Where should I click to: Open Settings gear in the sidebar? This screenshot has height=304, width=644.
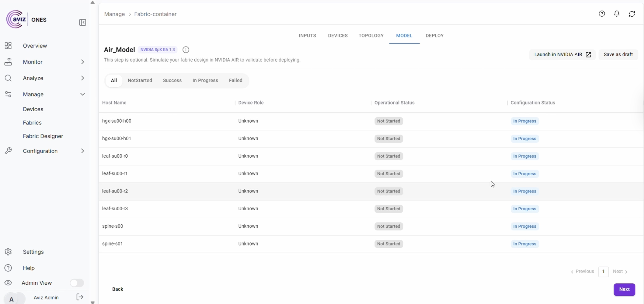click(8, 252)
